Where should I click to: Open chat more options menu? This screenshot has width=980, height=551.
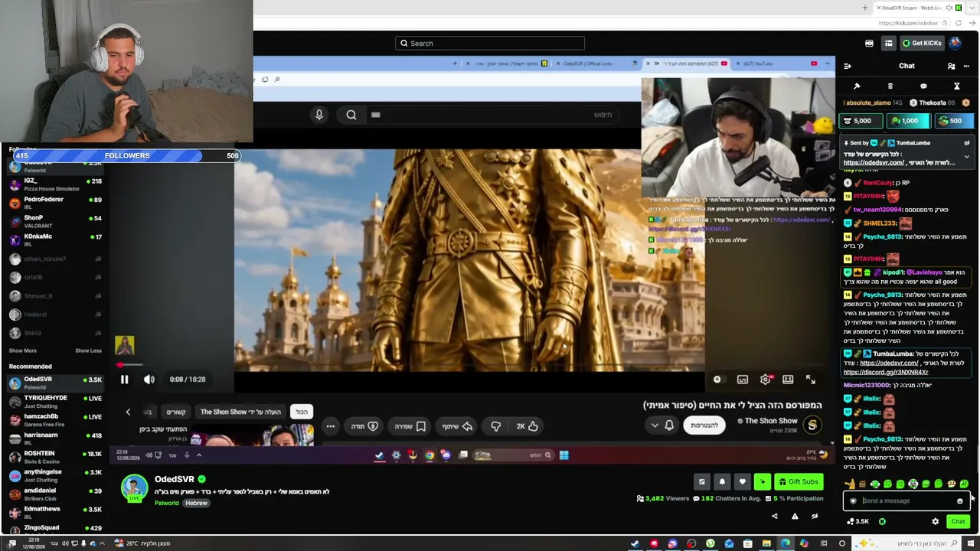(x=966, y=67)
